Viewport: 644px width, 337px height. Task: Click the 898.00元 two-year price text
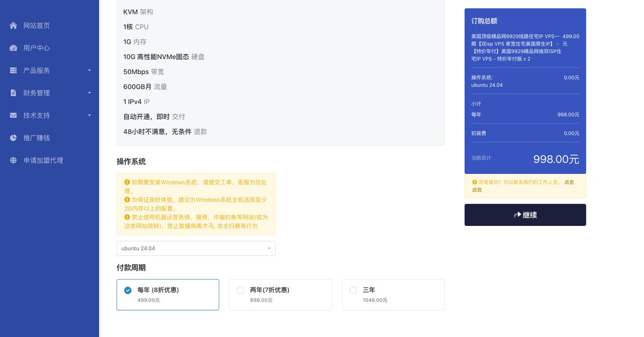click(x=261, y=300)
